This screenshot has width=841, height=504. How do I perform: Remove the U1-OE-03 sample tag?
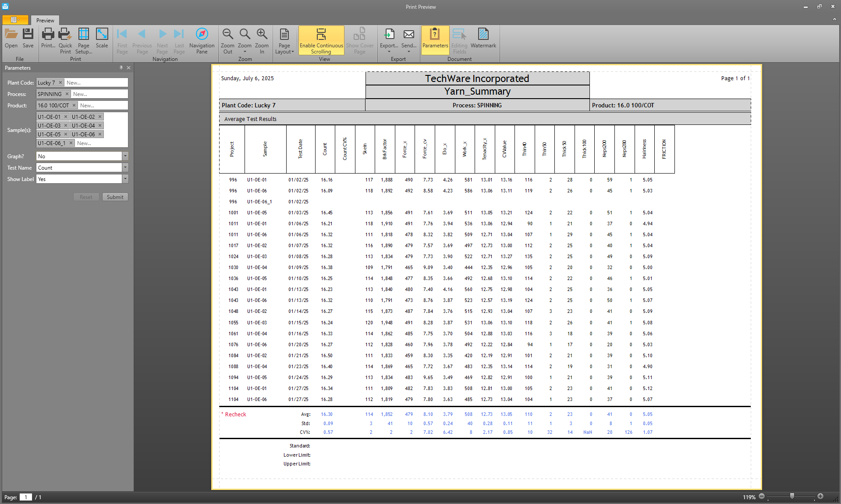(x=66, y=126)
